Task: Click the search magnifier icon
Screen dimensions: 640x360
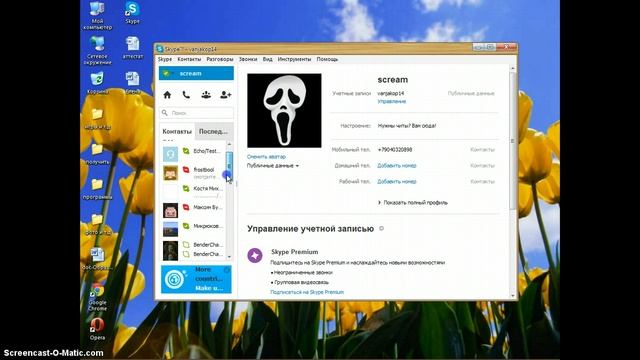Action: (x=165, y=113)
